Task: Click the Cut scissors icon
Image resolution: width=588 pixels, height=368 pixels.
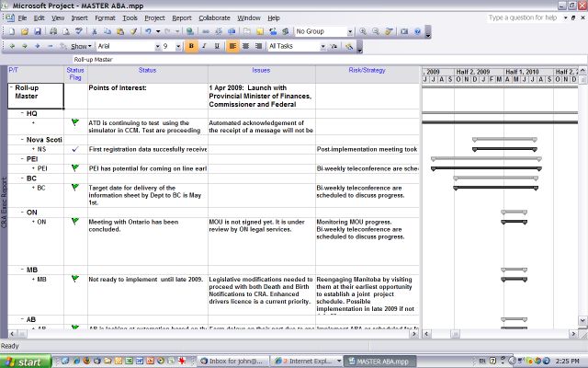Action: pos(95,32)
